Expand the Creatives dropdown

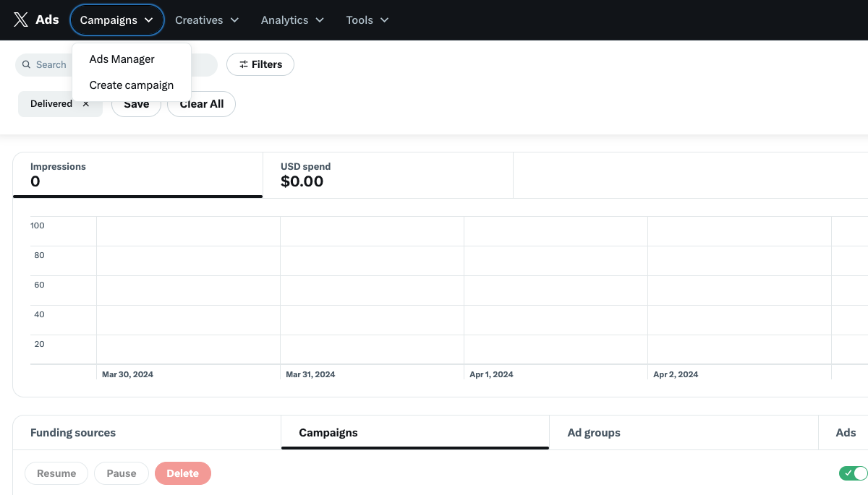click(206, 20)
